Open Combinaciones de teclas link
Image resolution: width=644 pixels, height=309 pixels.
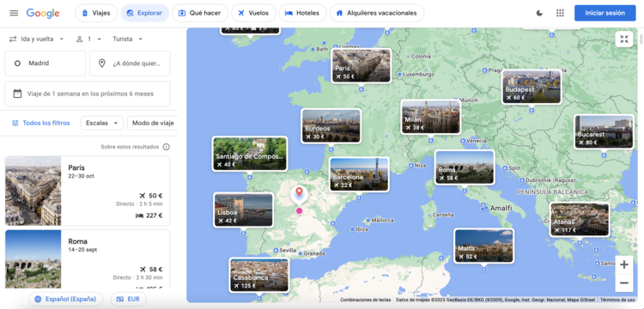[x=366, y=300]
